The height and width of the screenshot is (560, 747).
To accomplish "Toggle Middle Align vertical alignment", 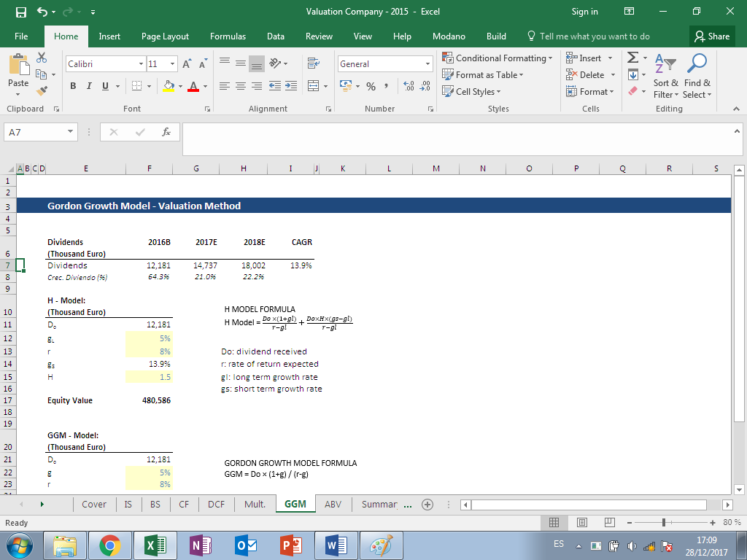I will (241, 63).
